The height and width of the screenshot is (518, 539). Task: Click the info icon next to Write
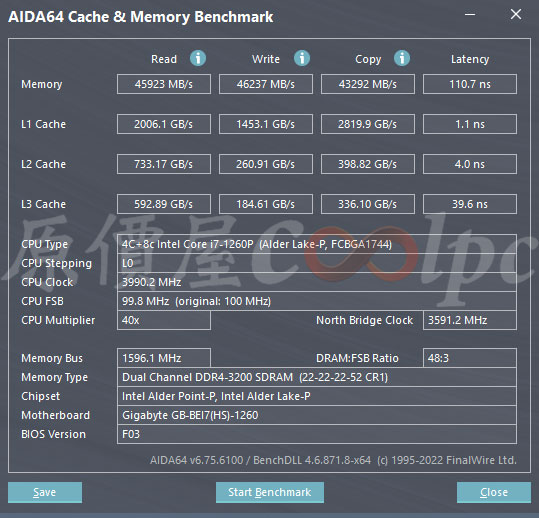click(x=302, y=58)
